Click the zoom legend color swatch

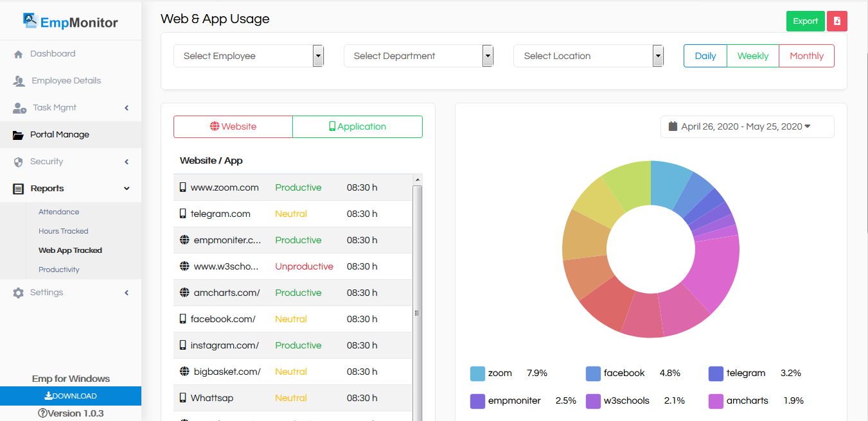(x=477, y=374)
